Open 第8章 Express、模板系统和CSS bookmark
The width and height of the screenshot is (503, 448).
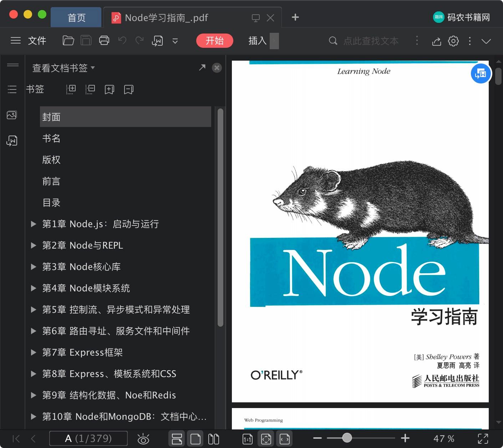tap(109, 374)
